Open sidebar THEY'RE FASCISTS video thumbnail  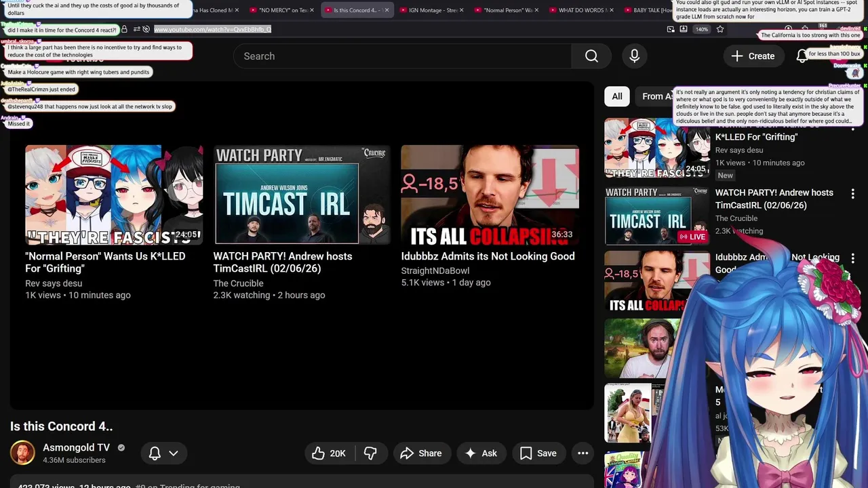pos(656,148)
